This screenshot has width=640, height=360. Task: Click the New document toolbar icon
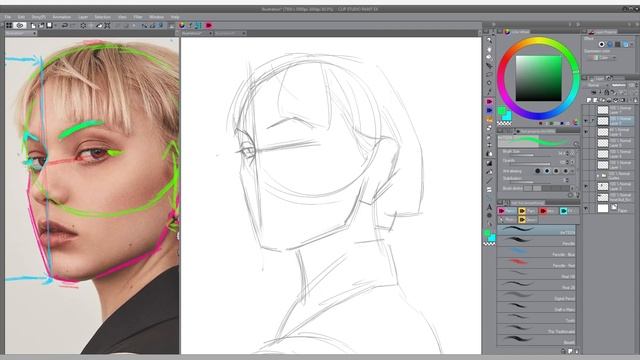tap(33, 25)
